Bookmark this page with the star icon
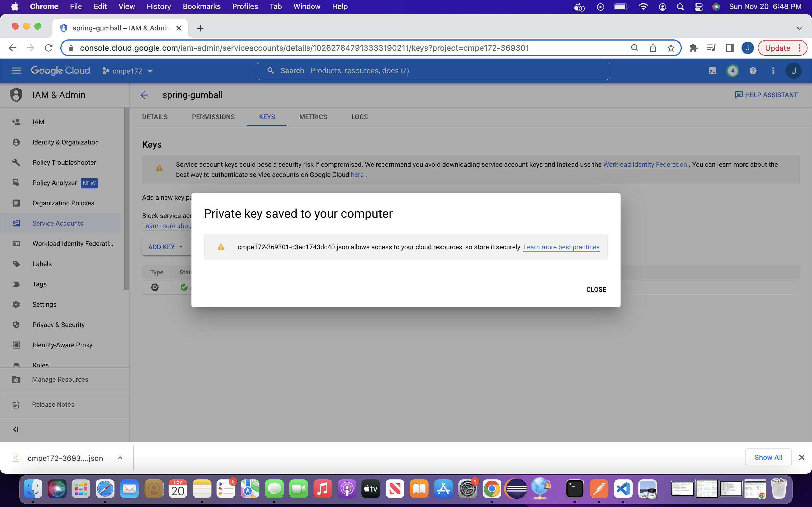Image resolution: width=812 pixels, height=507 pixels. [x=671, y=48]
